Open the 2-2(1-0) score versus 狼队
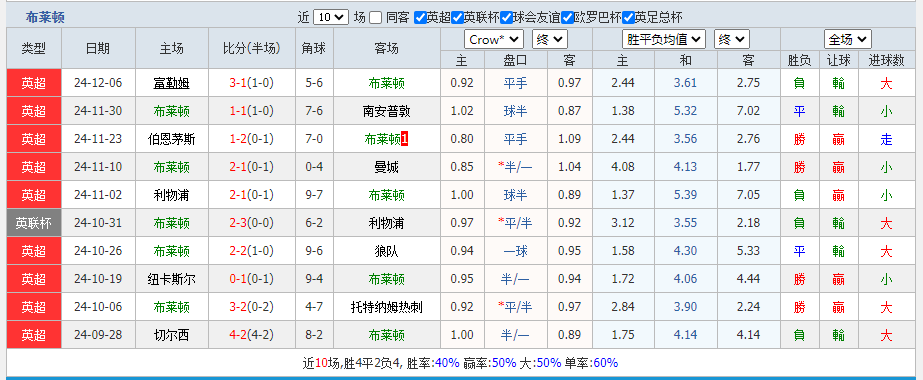The image size is (923, 380). coord(252,251)
